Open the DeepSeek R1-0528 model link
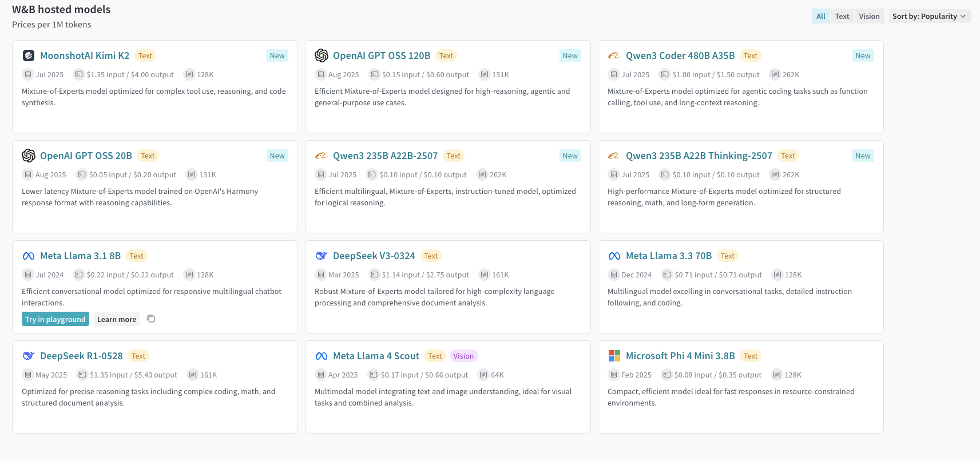 (x=81, y=356)
